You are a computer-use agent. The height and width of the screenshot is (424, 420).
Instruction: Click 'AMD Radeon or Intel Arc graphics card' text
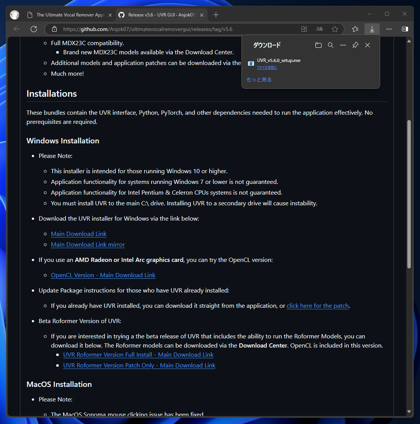[x=129, y=260]
